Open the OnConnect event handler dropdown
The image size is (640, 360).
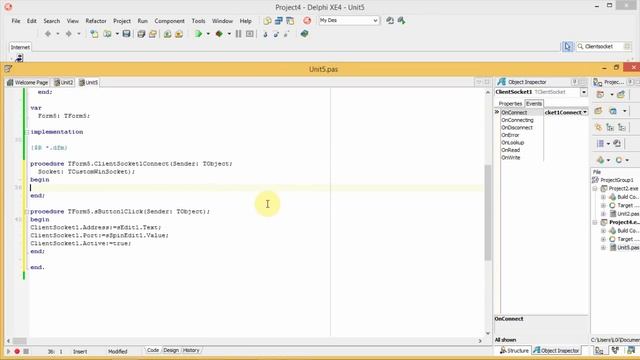point(585,112)
